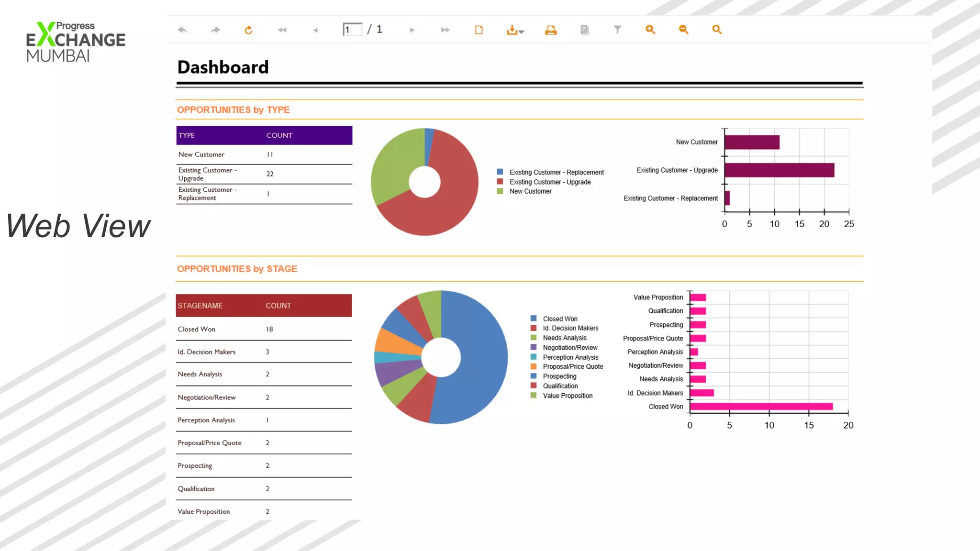Zoom out of the report
Screen dimensions: 980x551
coord(683,30)
